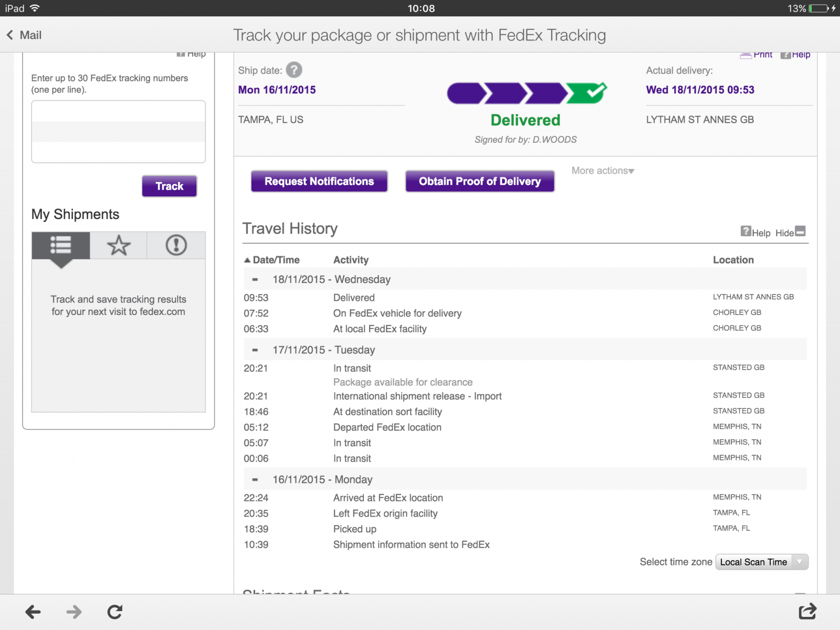Image resolution: width=840 pixels, height=630 pixels.
Task: Hide the Travel History section
Action: coord(790,232)
